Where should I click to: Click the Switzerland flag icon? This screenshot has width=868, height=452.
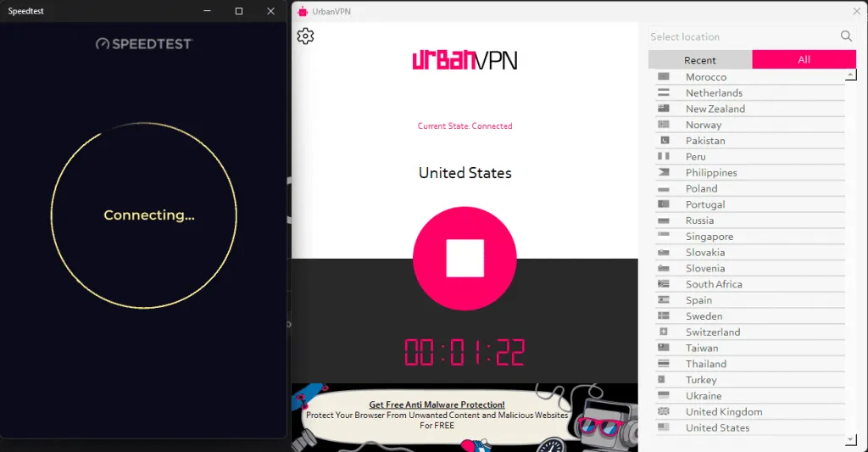click(x=663, y=332)
